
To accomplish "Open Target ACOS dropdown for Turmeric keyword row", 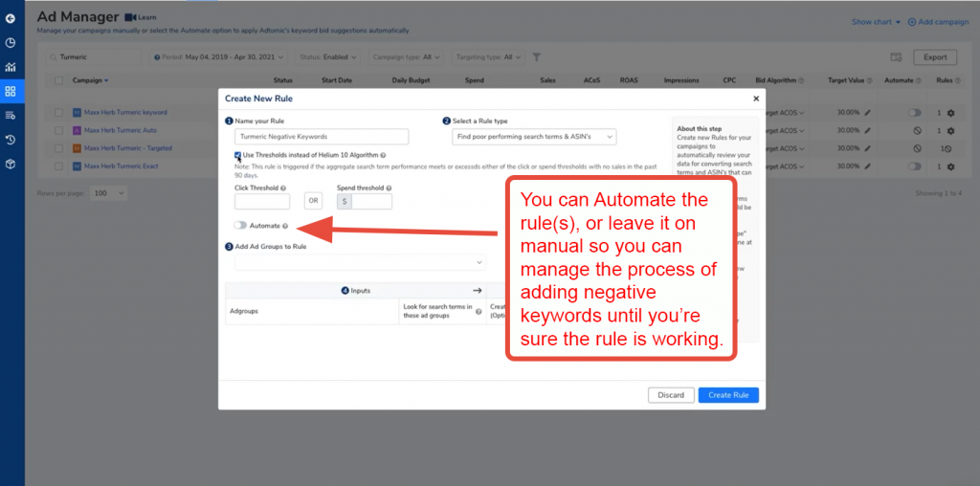I will pos(785,113).
